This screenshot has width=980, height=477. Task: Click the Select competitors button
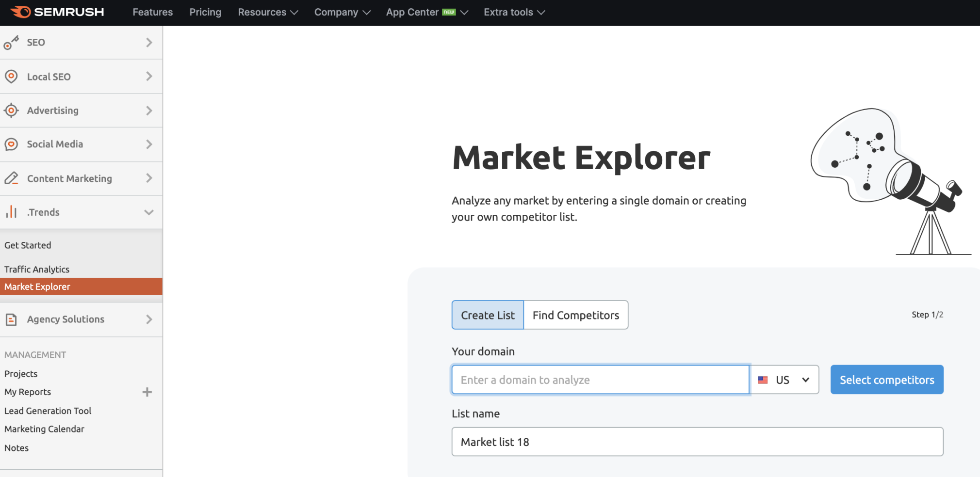887,380
